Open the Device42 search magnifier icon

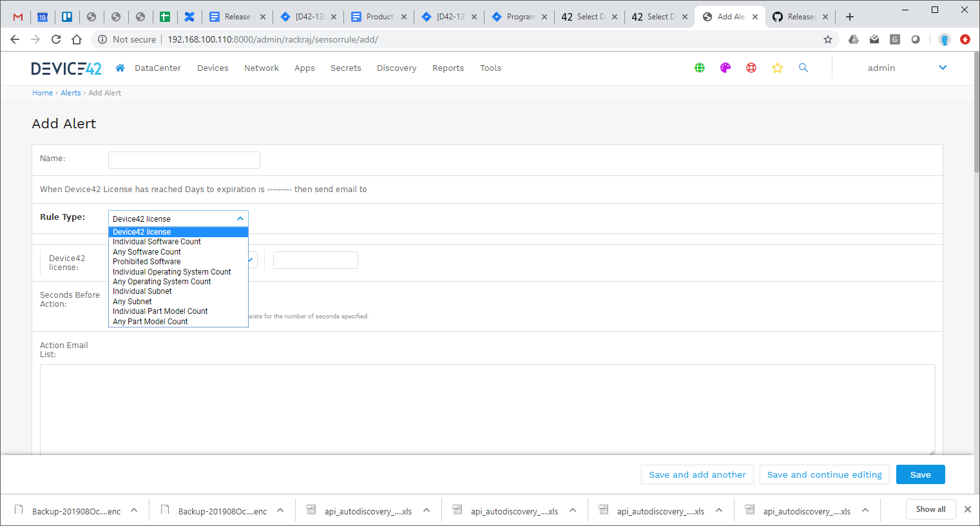(803, 68)
